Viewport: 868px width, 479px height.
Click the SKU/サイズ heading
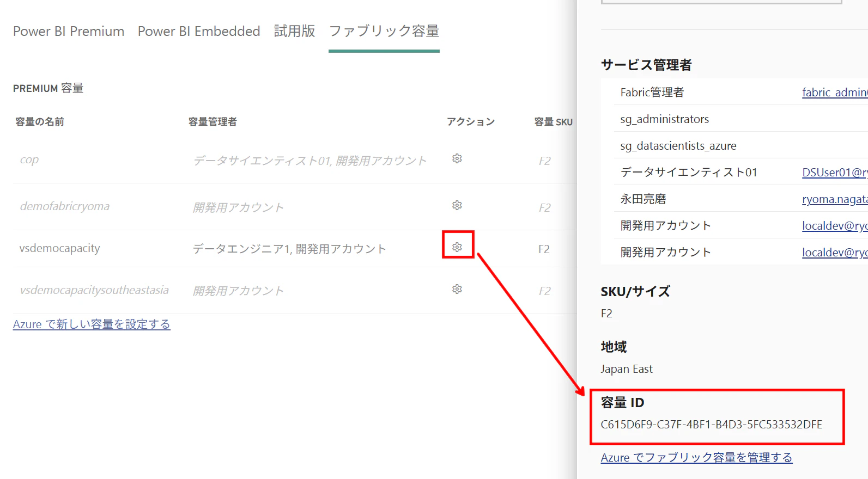(635, 292)
